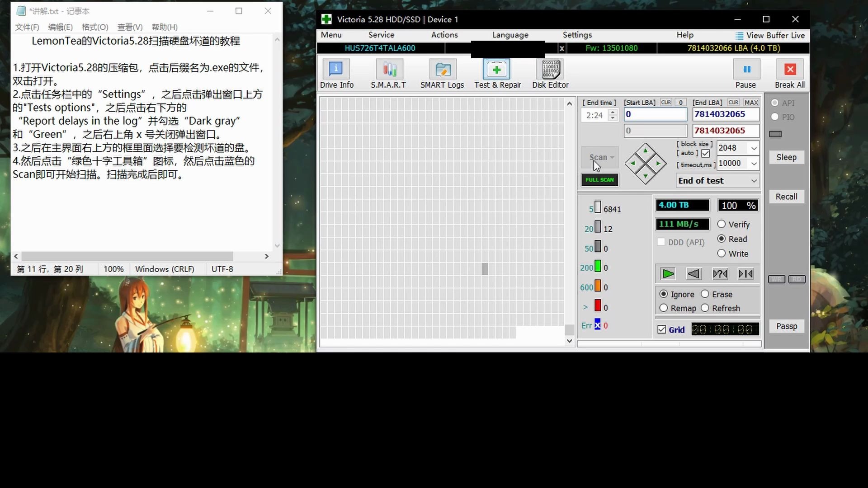868x488 pixels.
Task: Open Service menu in Victoria
Action: click(381, 34)
